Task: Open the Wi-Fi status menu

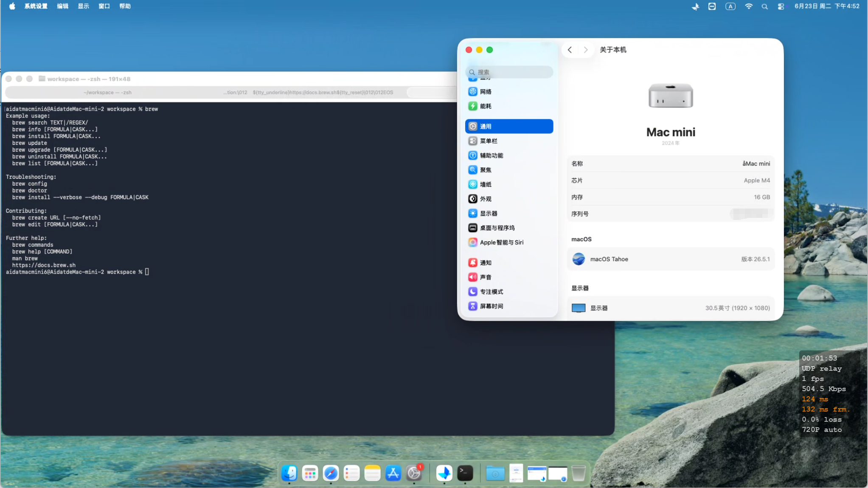Action: 749,6
